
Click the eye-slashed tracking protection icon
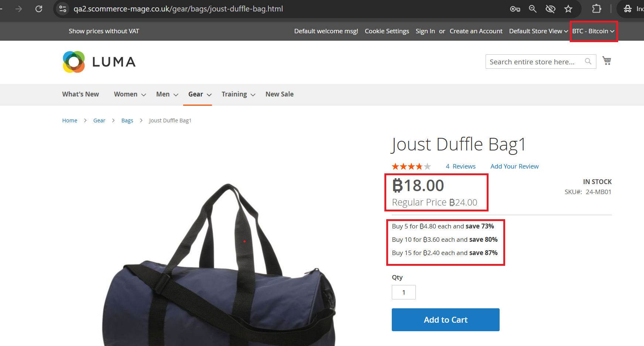pos(550,9)
